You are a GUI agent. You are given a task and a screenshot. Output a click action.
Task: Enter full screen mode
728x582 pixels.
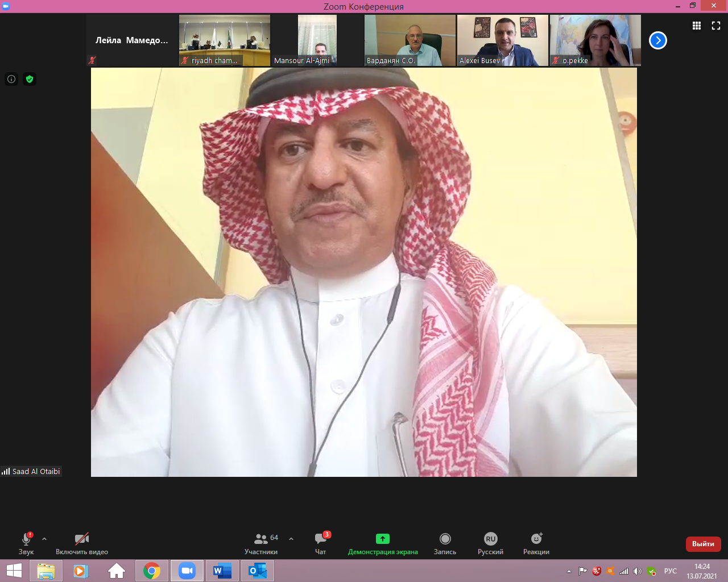(x=716, y=26)
